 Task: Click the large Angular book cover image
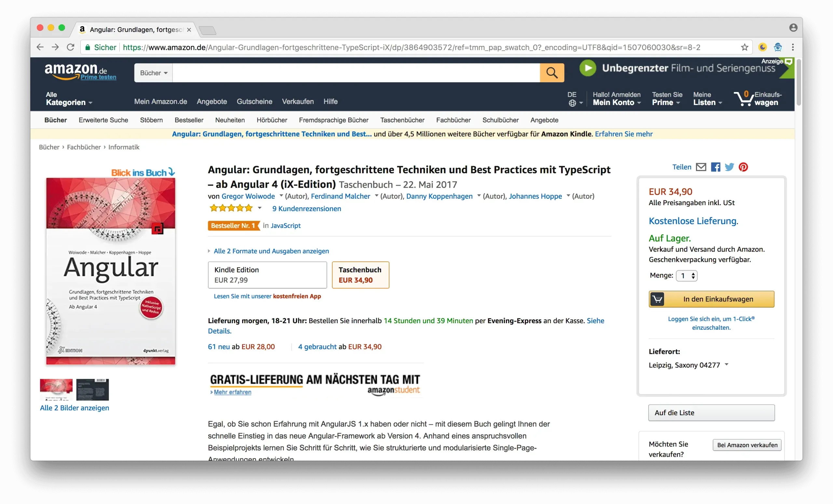(111, 271)
